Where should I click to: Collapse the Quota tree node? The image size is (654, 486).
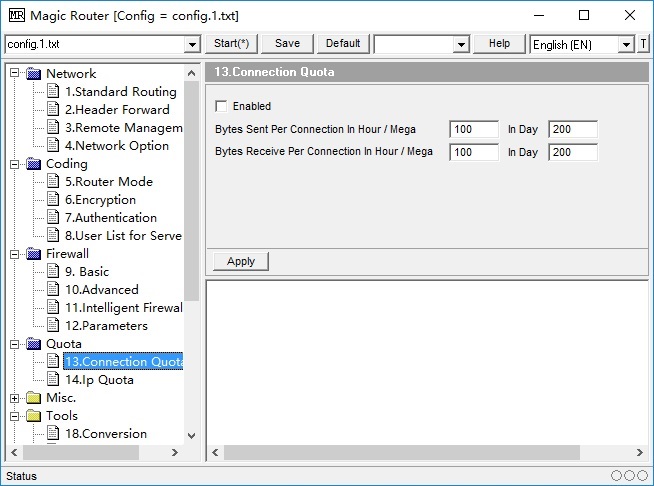pos(15,344)
